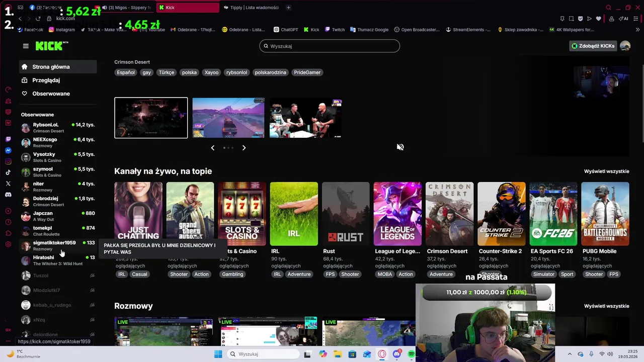
Task: Click the Windows Start button
Action: click(218, 354)
